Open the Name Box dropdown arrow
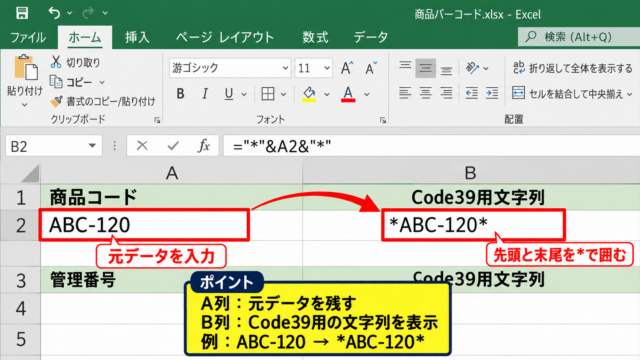Viewport: 640px width, 360px height. pos(92,146)
